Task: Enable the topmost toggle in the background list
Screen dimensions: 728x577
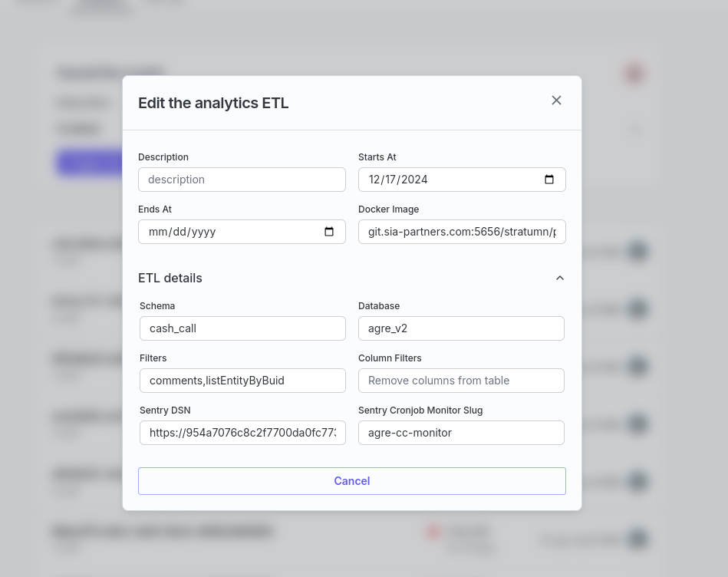Action: [637, 251]
